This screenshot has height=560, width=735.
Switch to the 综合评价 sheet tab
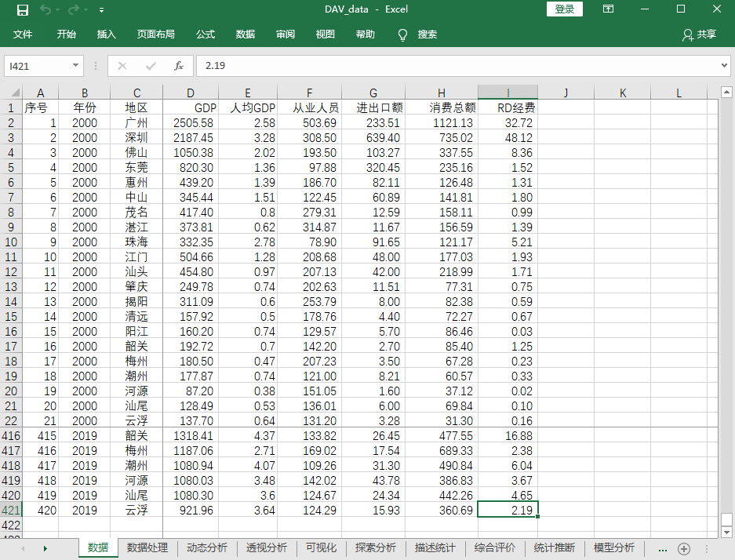494,547
